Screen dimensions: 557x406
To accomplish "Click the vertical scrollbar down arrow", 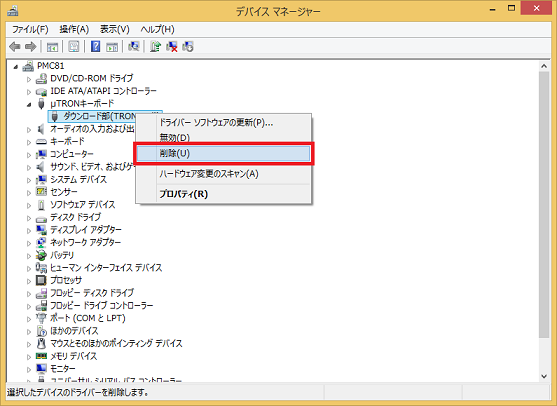I will [544, 376].
